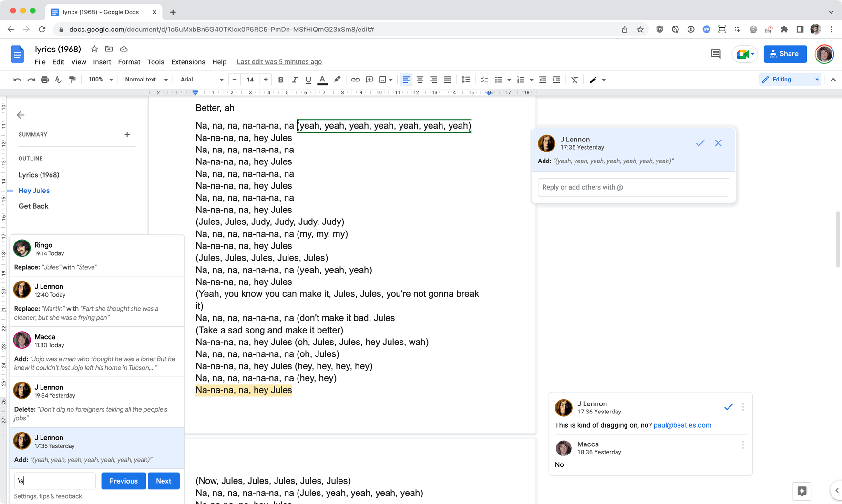The image size is (842, 504).
Task: Click the font size field showing 14
Action: 250,80
